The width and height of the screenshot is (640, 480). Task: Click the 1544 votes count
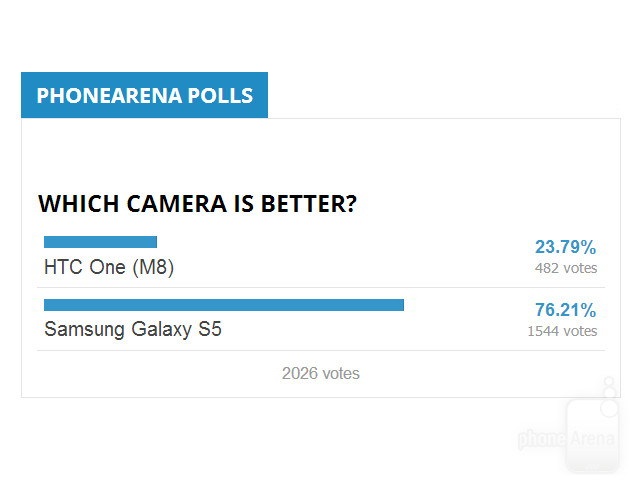[x=562, y=331]
